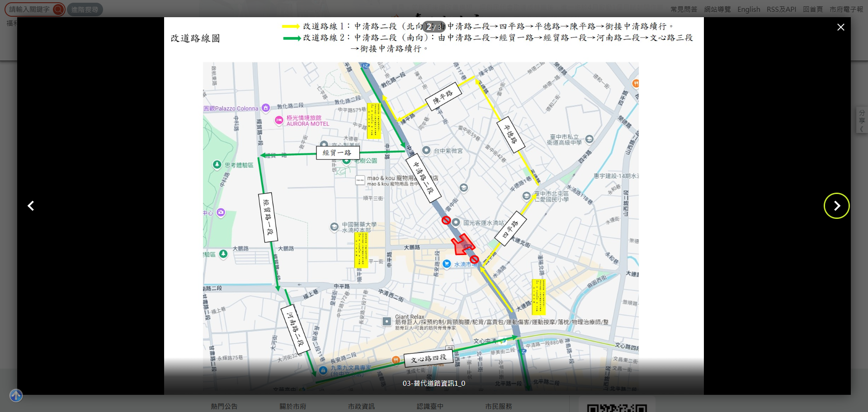Click the image counter 2/3 badge
Viewport: 868px width, 412px height.
[434, 27]
